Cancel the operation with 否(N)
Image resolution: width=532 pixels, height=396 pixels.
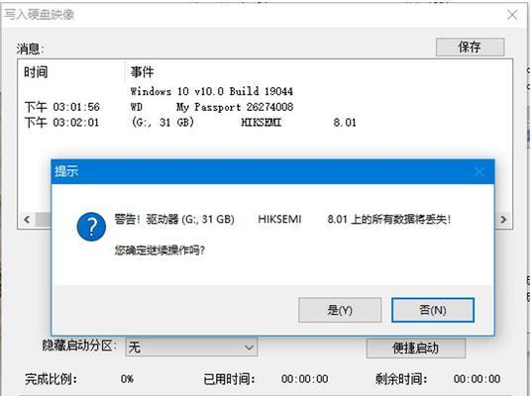pos(433,310)
